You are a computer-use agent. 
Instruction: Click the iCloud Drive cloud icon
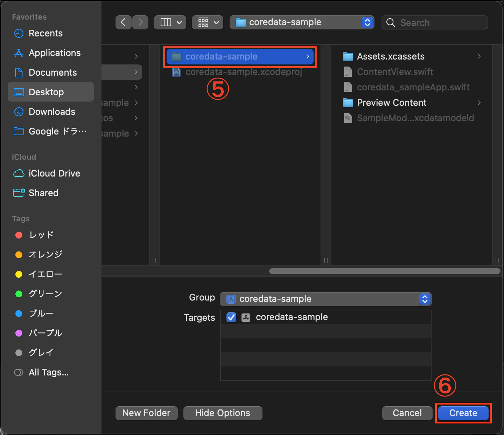click(x=19, y=173)
